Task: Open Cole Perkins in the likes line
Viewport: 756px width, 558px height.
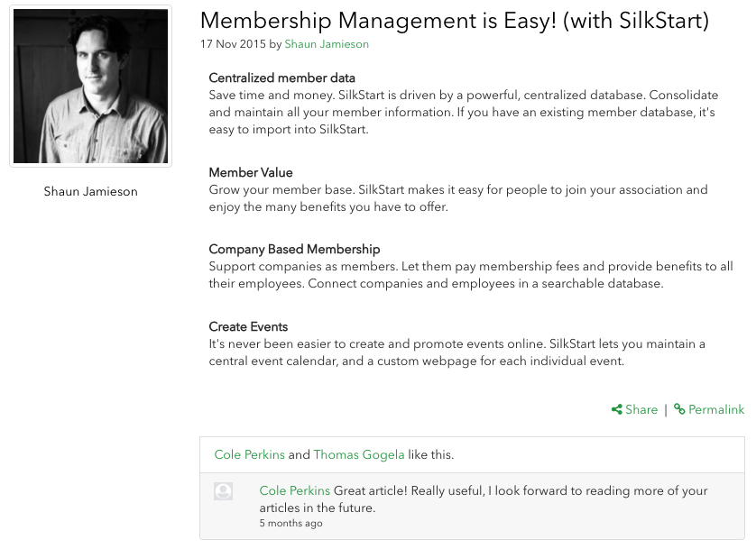Action: pos(250,455)
